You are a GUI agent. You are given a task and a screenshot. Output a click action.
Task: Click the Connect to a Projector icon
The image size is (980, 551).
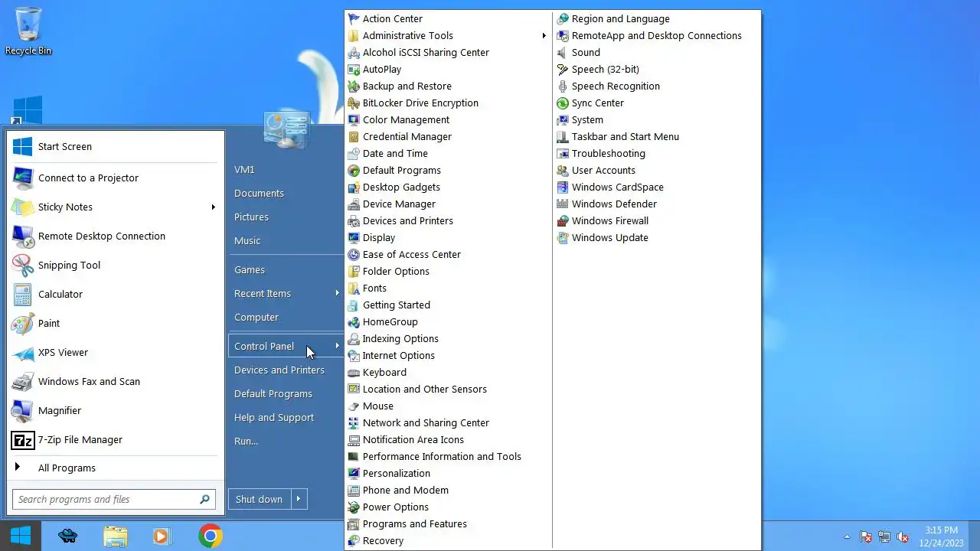[x=22, y=178]
